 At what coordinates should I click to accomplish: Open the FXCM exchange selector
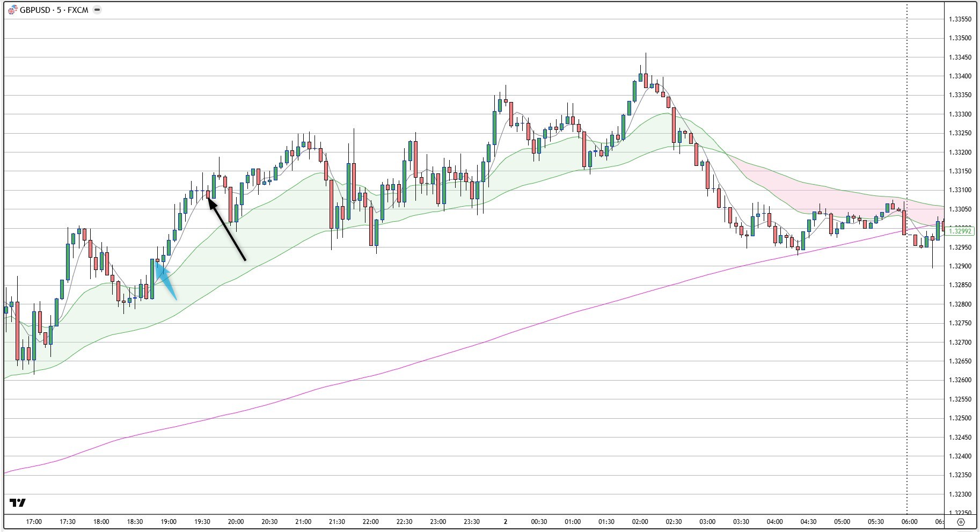pyautogui.click(x=78, y=9)
